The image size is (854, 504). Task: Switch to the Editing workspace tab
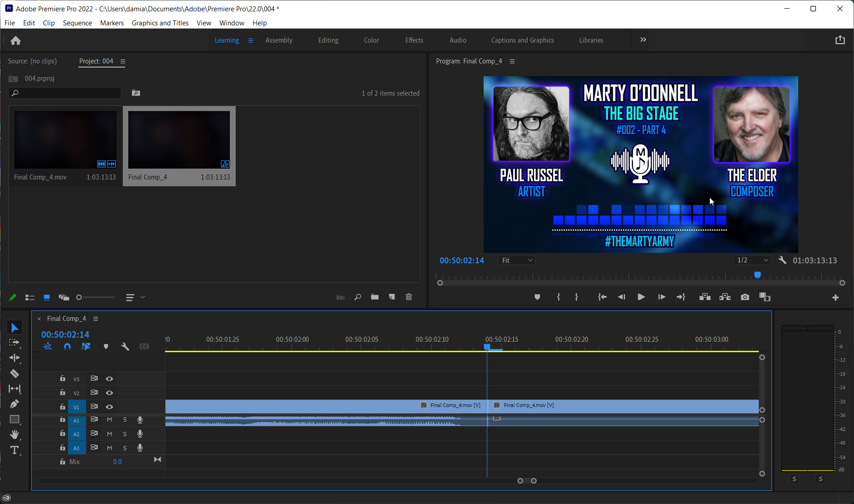(328, 40)
